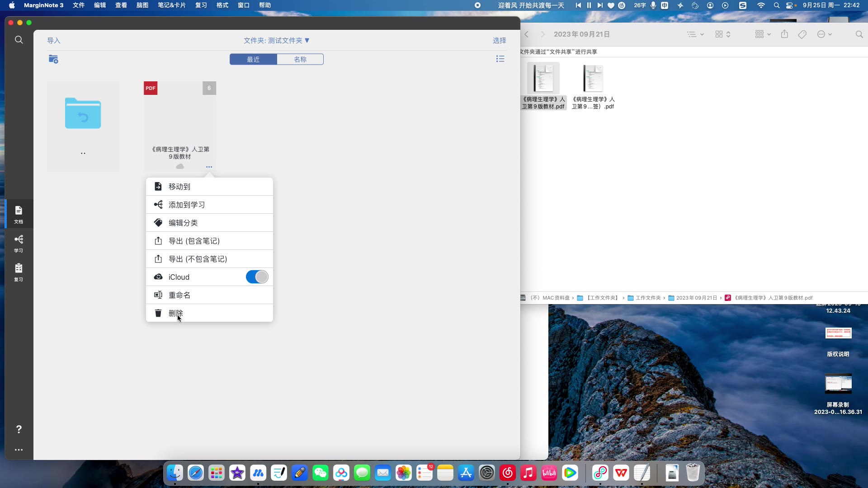
Task: Create a new folder in MarginNote
Action: click(53, 59)
